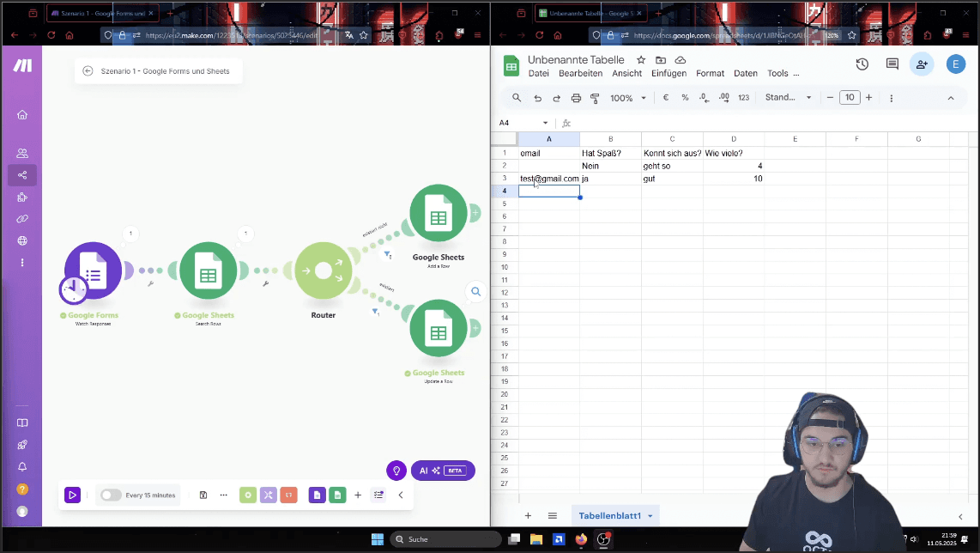Open the filter on route to Add a Row
Screen dimensions: 980x553
pyautogui.click(x=388, y=254)
